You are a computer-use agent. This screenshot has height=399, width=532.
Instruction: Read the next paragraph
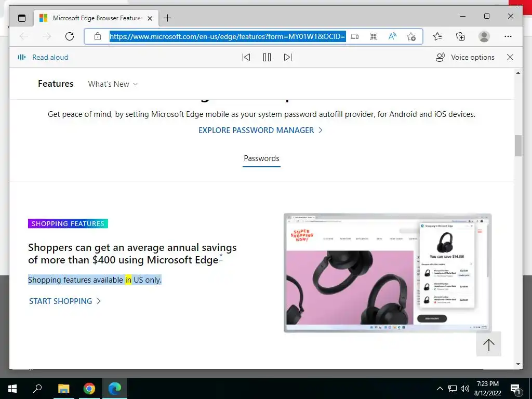pyautogui.click(x=288, y=57)
